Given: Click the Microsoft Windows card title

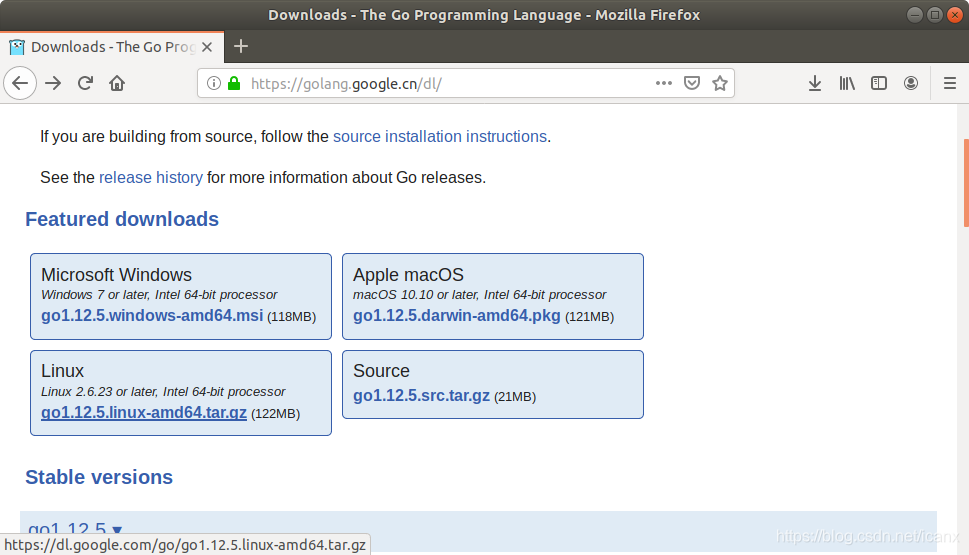Looking at the screenshot, I should (x=116, y=274).
